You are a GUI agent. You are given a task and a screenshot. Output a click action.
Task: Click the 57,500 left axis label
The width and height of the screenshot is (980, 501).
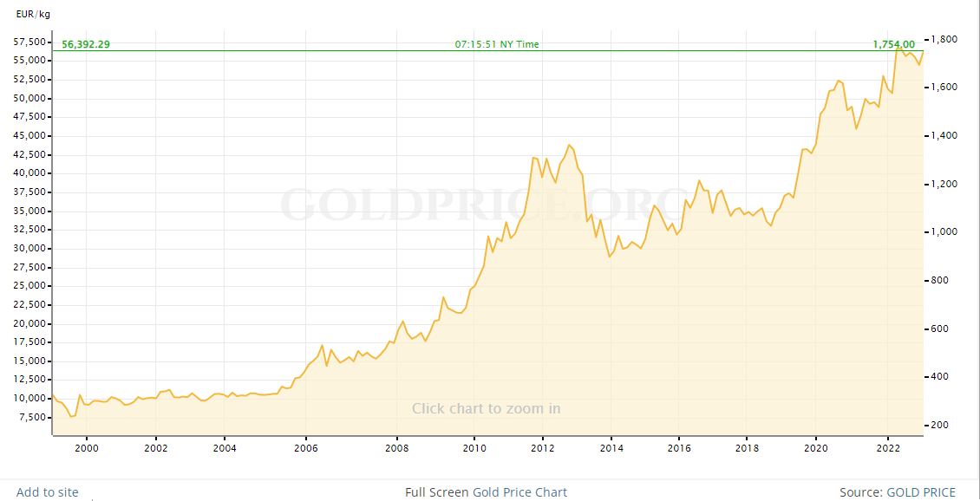(31, 42)
